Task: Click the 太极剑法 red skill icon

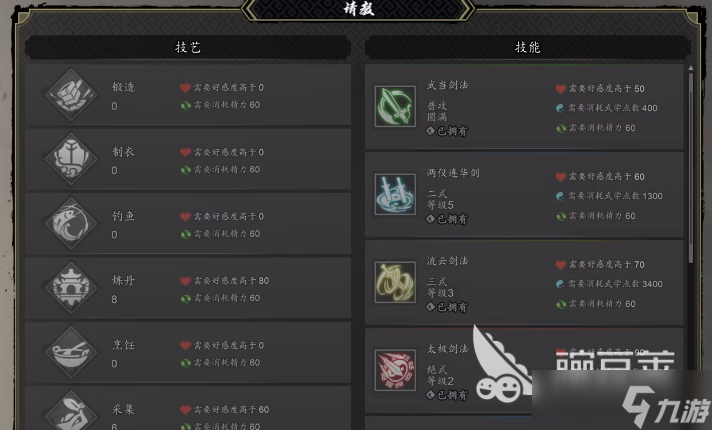Action: pos(395,370)
